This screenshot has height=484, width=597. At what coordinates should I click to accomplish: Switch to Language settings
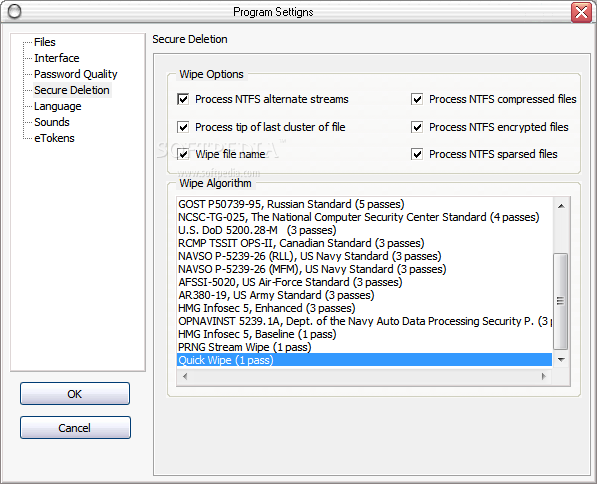tap(57, 106)
